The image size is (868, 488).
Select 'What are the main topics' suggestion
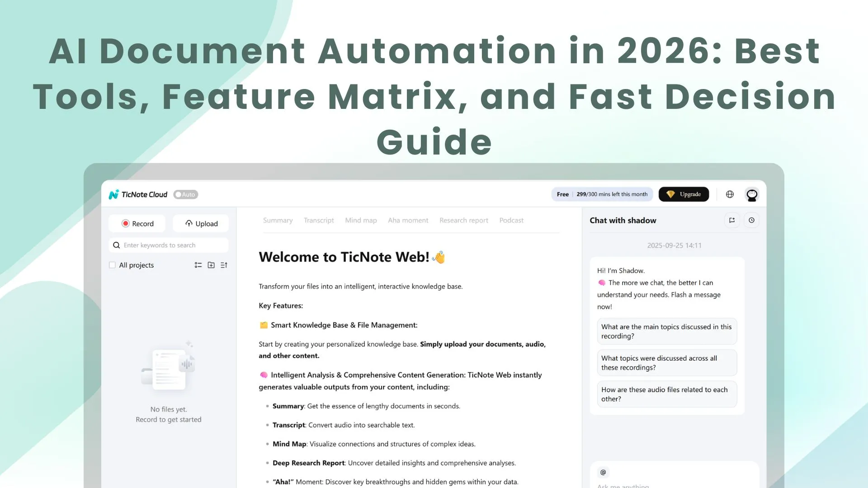click(x=666, y=331)
